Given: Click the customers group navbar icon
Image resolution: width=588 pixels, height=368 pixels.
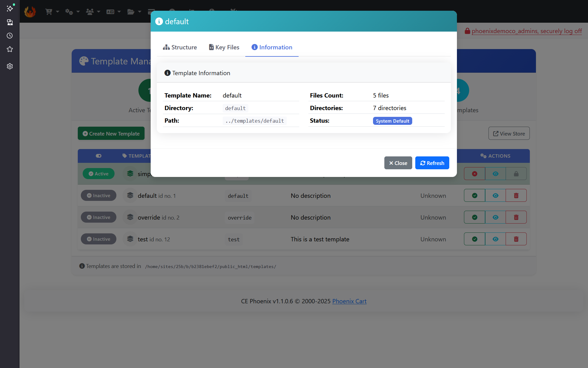Looking at the screenshot, I should [x=90, y=12].
